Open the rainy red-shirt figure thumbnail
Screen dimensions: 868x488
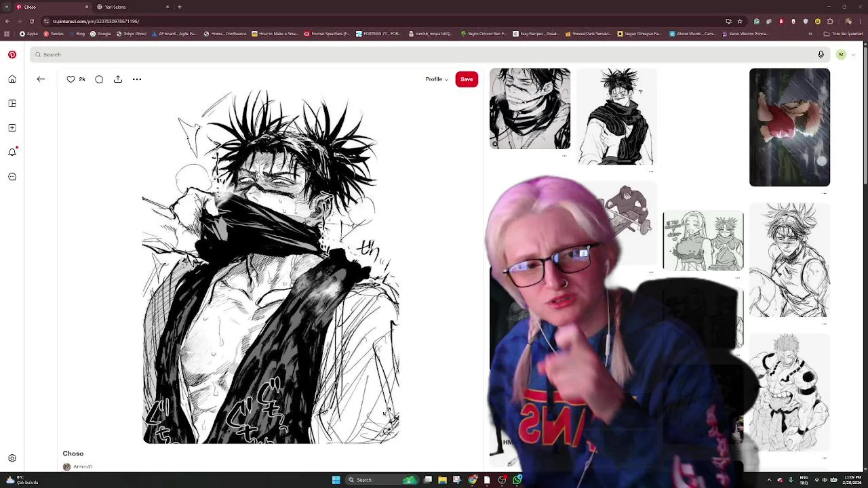coord(789,127)
